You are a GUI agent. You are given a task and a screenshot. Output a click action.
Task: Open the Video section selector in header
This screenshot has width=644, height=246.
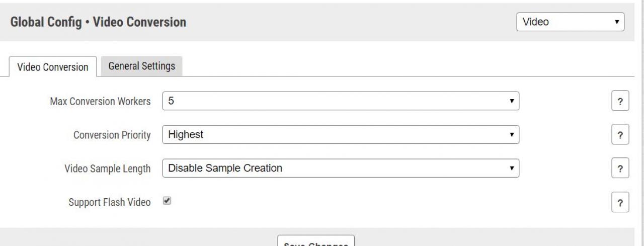click(x=570, y=22)
